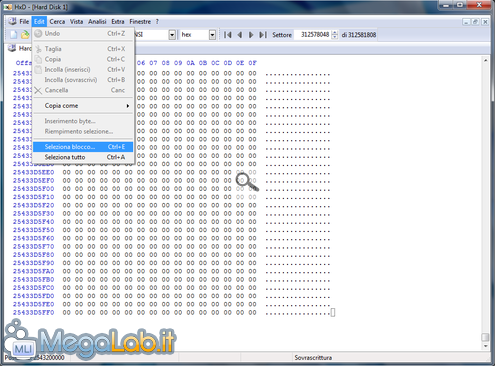Increase sector number with up stepper
The width and height of the screenshot is (495, 366).
click(x=335, y=32)
